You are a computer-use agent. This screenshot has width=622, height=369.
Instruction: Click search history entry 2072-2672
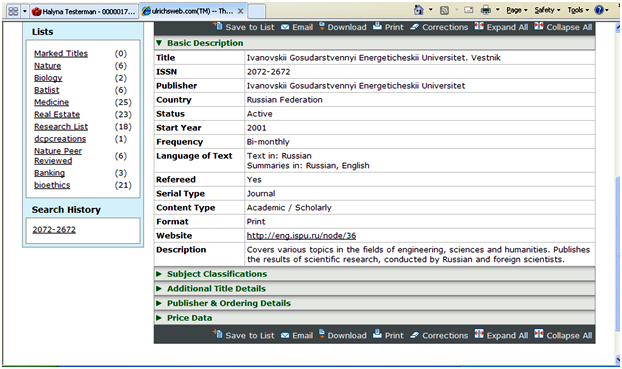coord(54,229)
